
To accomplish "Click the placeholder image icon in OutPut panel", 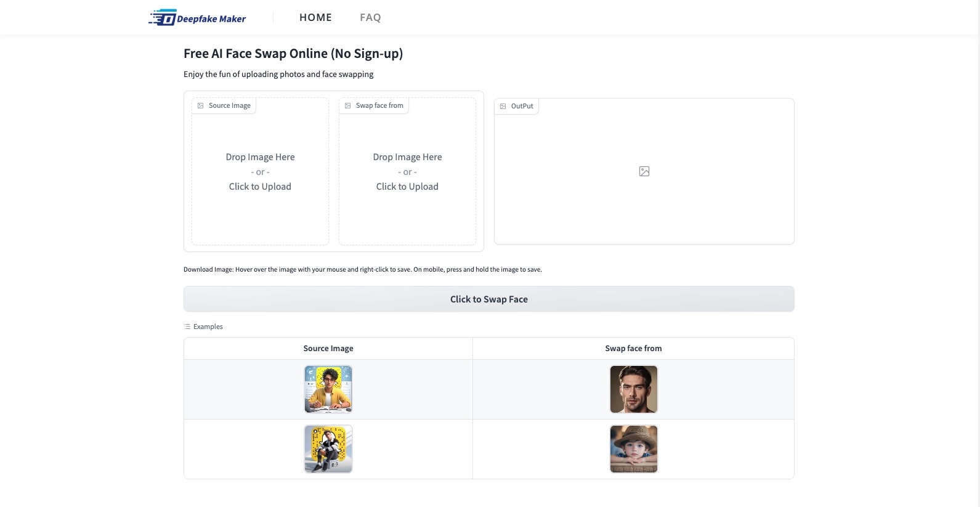I will 644,171.
